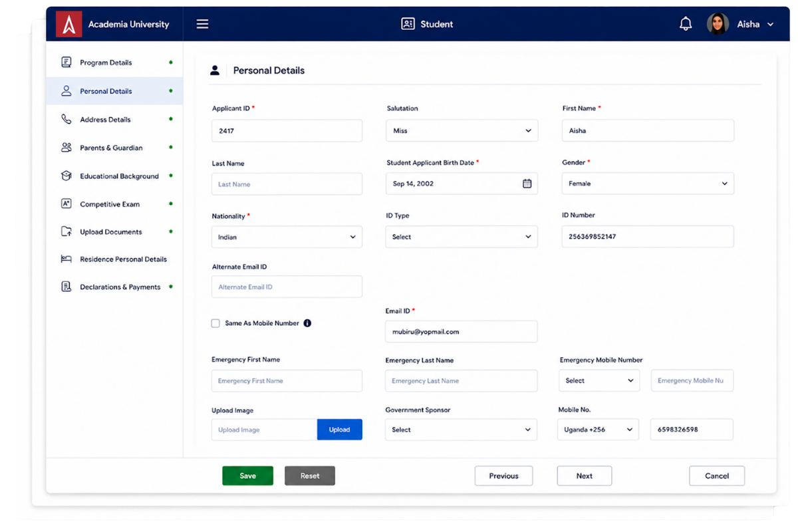Click the Previous button

[x=504, y=475]
